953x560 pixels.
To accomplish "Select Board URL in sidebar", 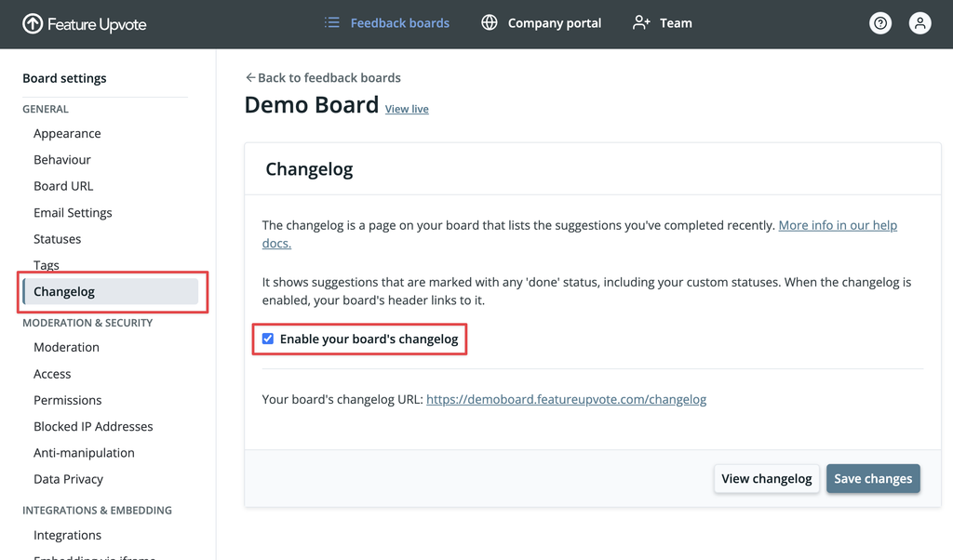I will coord(63,186).
